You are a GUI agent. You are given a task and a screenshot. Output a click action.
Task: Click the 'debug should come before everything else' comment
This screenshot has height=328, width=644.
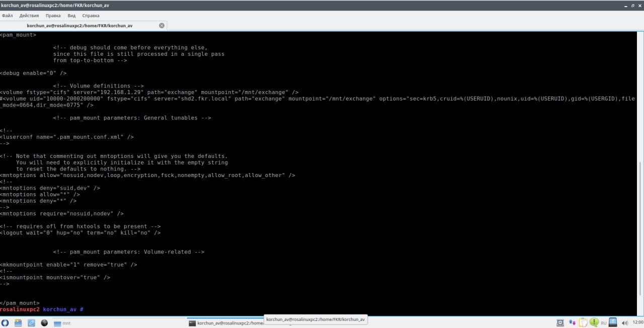(130, 48)
